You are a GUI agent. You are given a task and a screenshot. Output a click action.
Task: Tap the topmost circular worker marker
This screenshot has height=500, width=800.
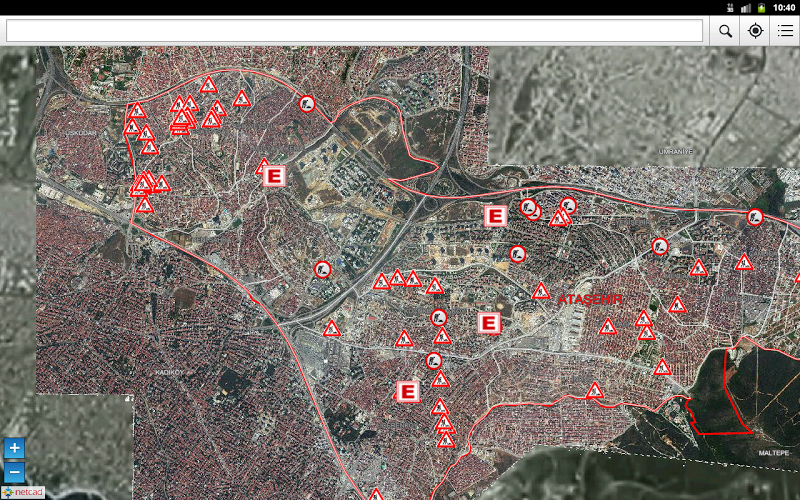(307, 103)
